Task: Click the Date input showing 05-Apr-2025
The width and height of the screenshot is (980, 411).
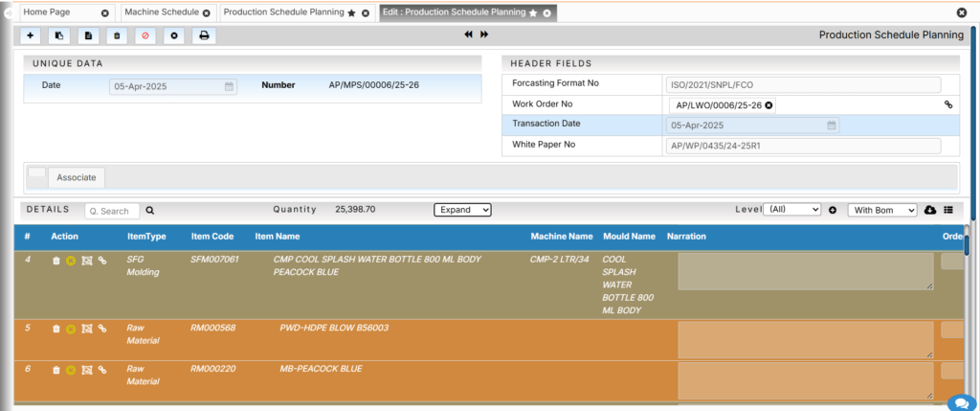Action: click(173, 87)
